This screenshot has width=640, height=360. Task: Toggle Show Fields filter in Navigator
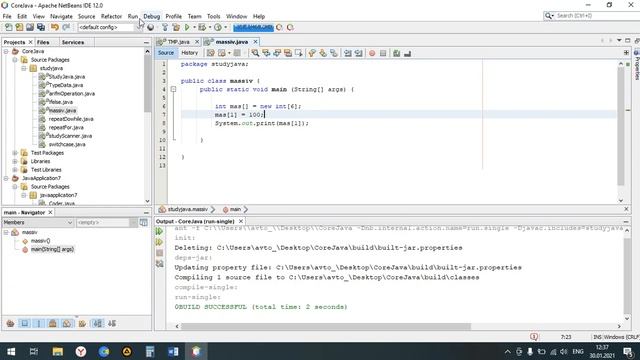tap(24, 324)
